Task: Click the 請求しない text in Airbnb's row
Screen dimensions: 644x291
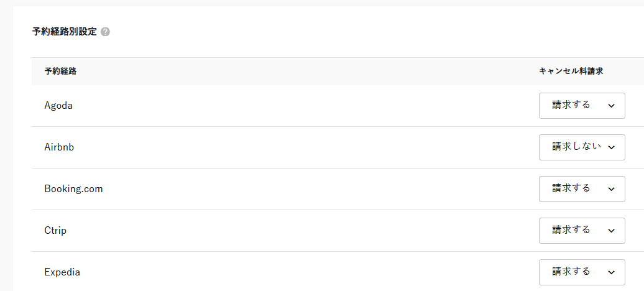Action: pyautogui.click(x=576, y=147)
